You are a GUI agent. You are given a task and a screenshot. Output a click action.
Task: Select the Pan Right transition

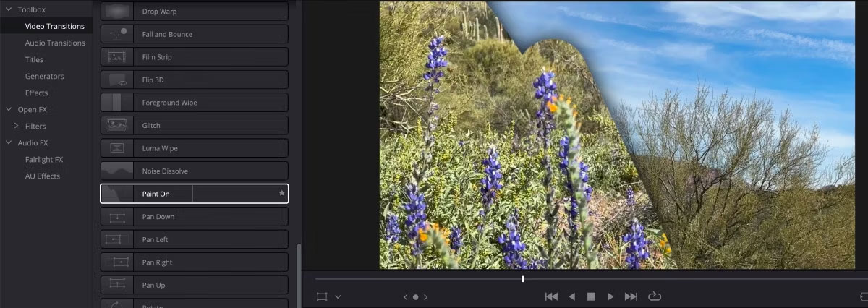[194, 262]
